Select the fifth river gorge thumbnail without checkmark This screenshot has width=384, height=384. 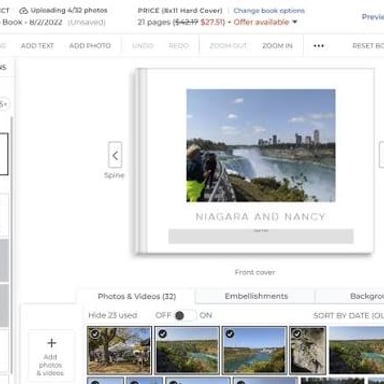coord(356,350)
